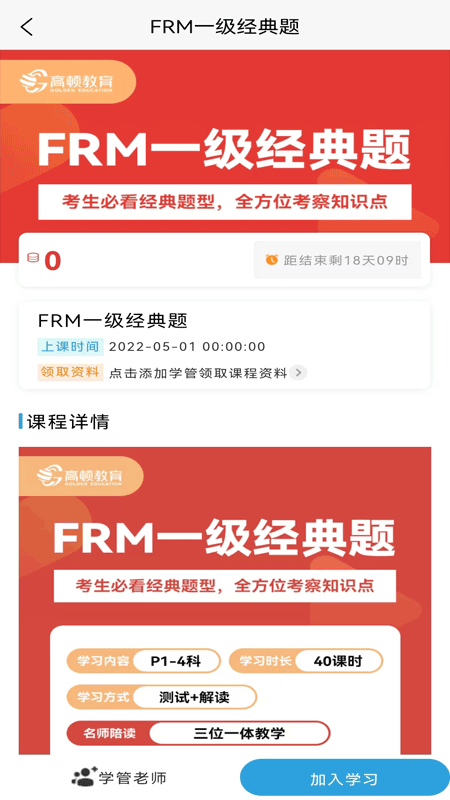This screenshot has height=800, width=450.
Task: Click 加入学习 button
Action: [344, 779]
